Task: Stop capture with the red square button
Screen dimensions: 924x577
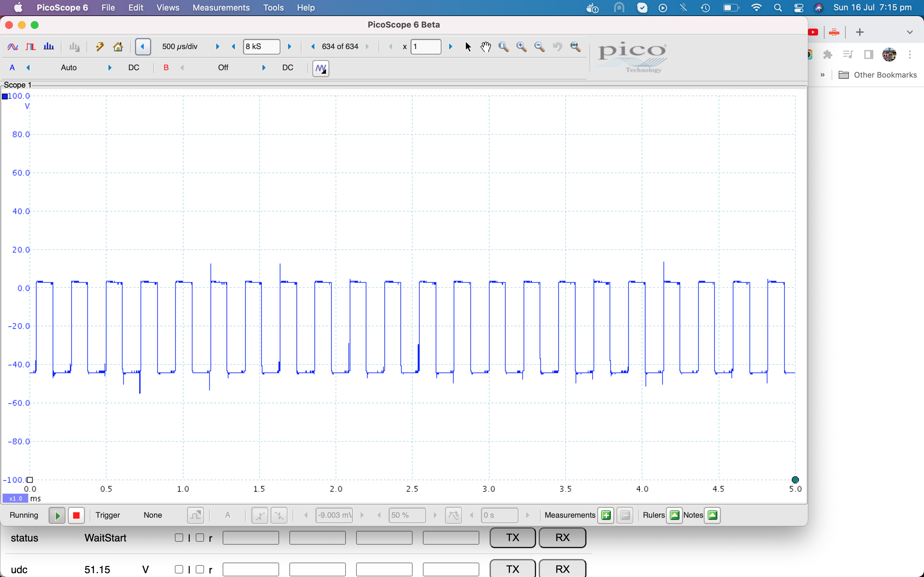Action: click(x=76, y=515)
